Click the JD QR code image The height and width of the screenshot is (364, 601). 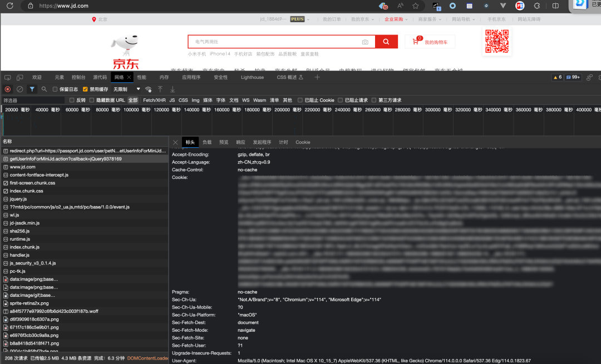coord(497,41)
